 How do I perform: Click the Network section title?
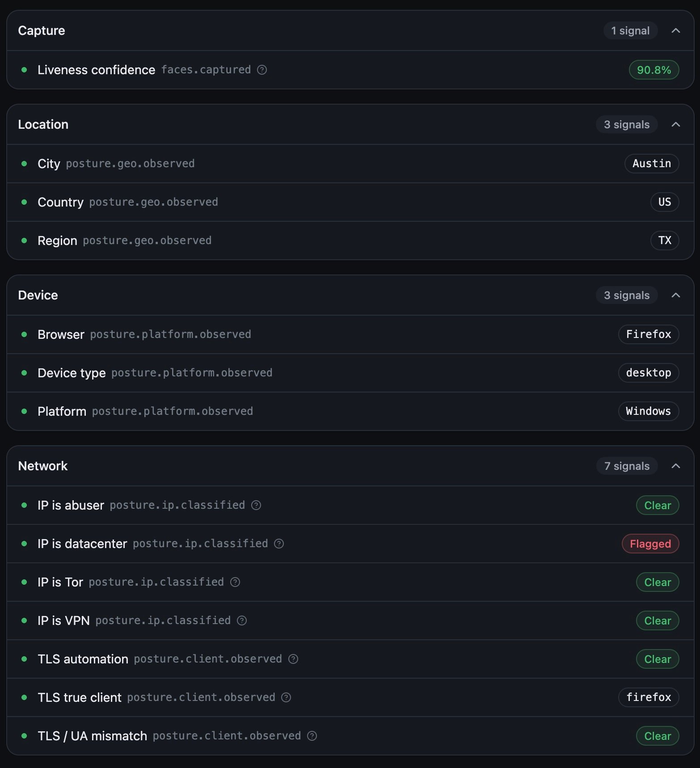pos(43,466)
